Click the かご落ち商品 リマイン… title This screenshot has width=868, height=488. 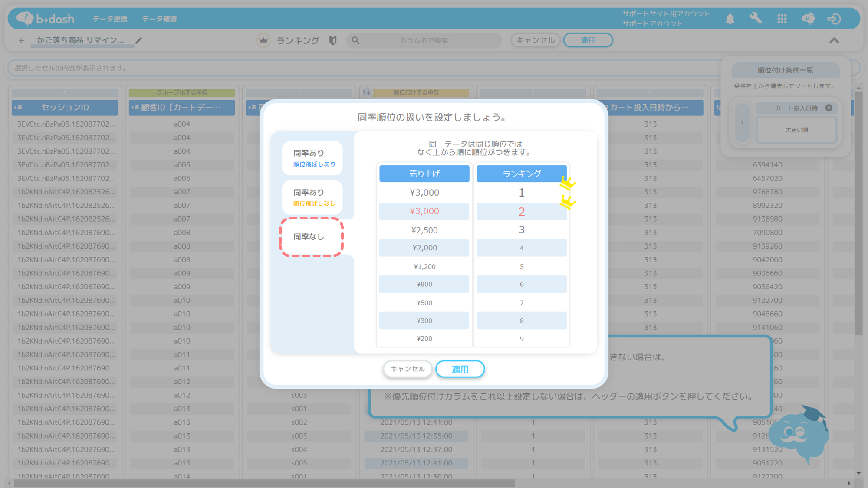pos(81,40)
